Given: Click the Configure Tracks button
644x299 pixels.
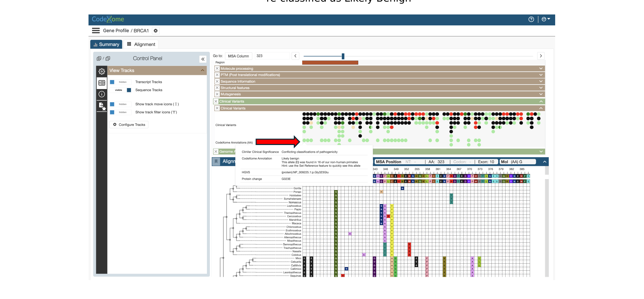Looking at the screenshot, I should tap(129, 125).
